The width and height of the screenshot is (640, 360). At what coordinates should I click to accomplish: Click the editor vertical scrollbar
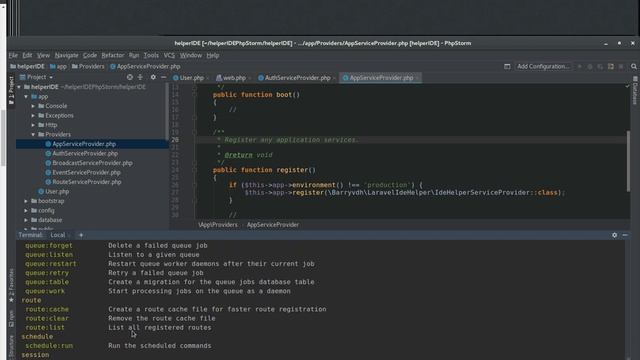click(x=628, y=160)
